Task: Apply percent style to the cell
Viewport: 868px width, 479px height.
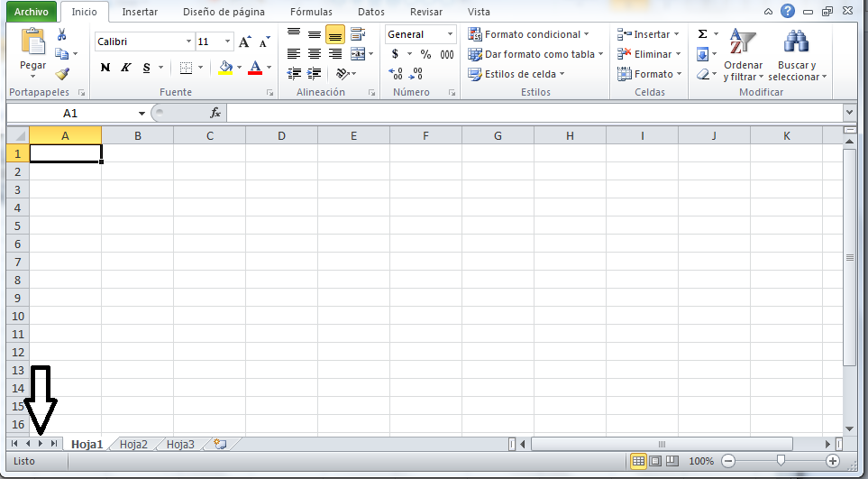Action: click(425, 54)
